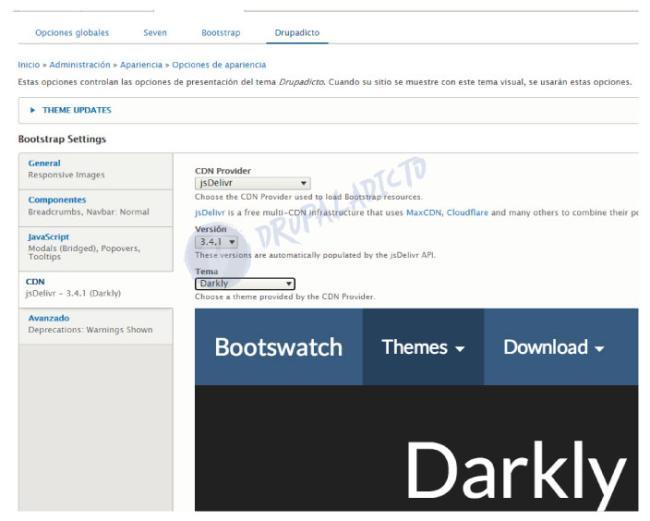Click the Darkly theme preview image

pyautogui.click(x=417, y=410)
